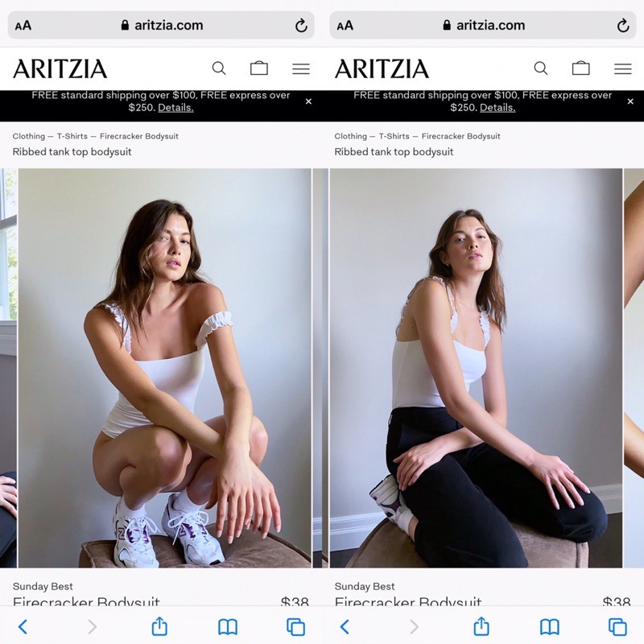Open the shopping bag on the left screen

(x=259, y=68)
